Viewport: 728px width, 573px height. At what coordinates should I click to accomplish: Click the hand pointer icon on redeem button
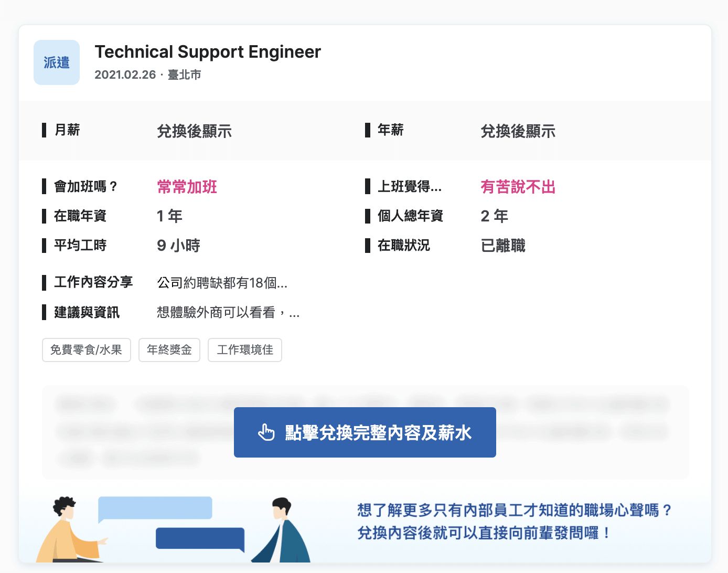[x=266, y=432]
